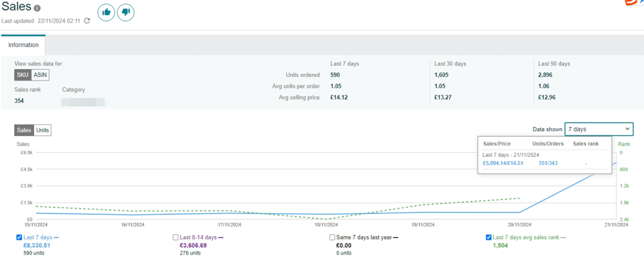Uncheck Last 7 days avg sales rank

[489, 237]
